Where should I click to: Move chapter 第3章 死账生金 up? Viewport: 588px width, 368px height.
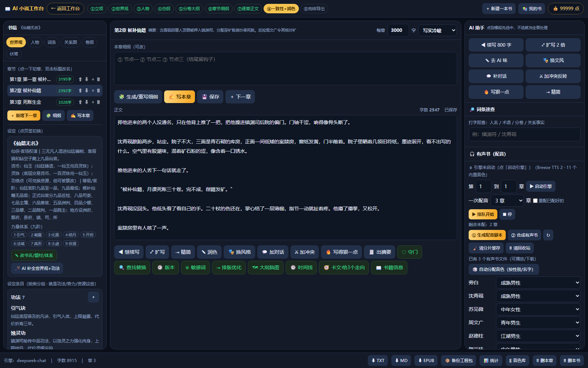pos(80,102)
